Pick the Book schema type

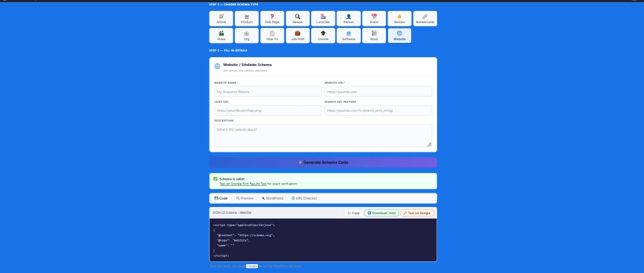pos(374,35)
